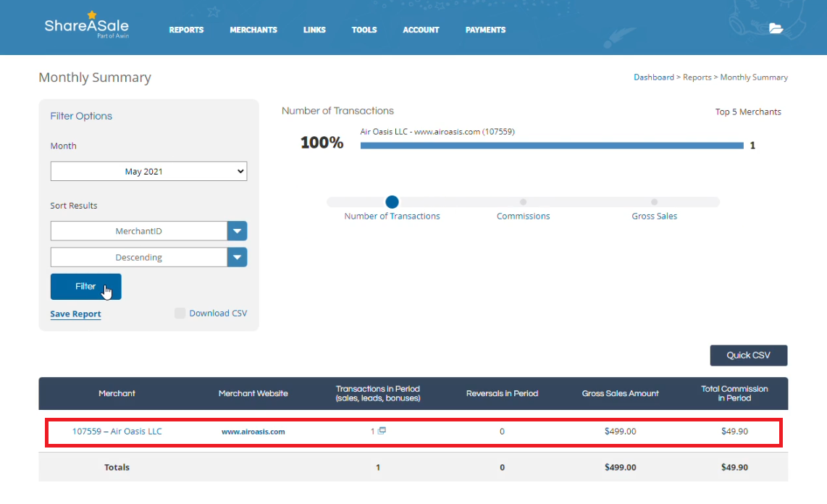The height and width of the screenshot is (504, 827).
Task: Open the PAYMENTS menu
Action: point(485,30)
